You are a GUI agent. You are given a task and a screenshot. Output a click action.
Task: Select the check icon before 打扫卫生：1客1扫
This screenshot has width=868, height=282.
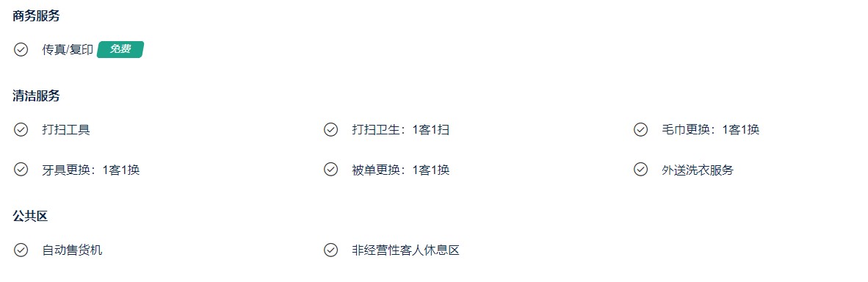click(330, 130)
